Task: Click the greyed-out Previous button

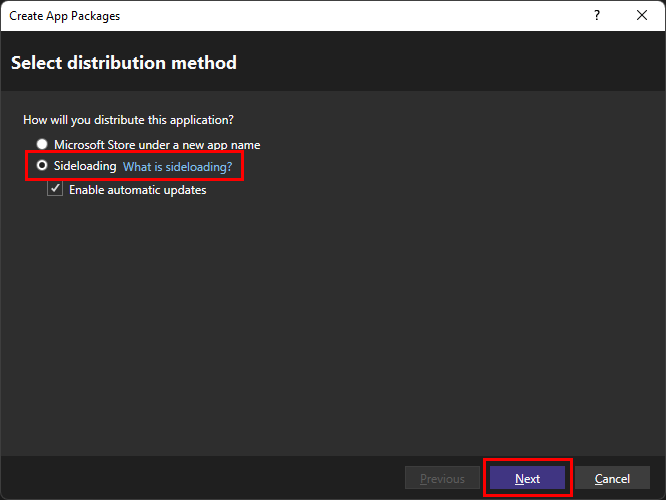Action: (x=441, y=479)
